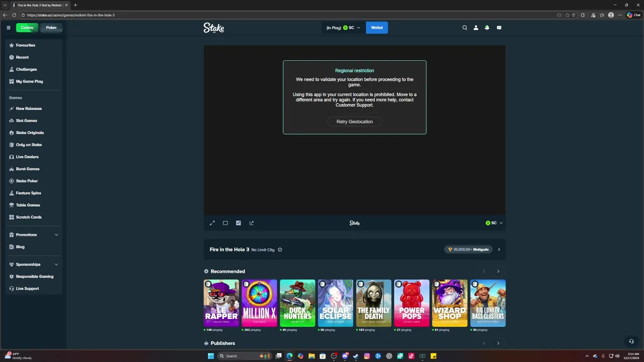Screen dimensions: 644x362
Task: Open Recent games in the sidebar
Action: coord(34,57)
